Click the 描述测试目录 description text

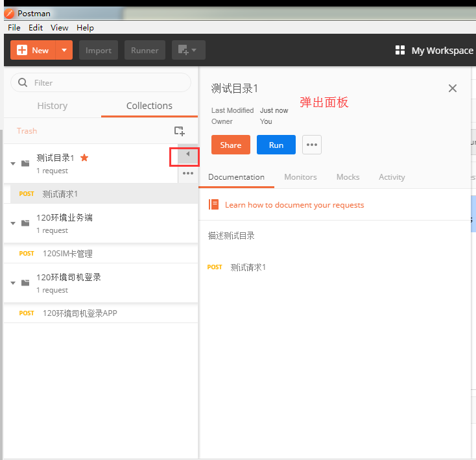click(232, 236)
